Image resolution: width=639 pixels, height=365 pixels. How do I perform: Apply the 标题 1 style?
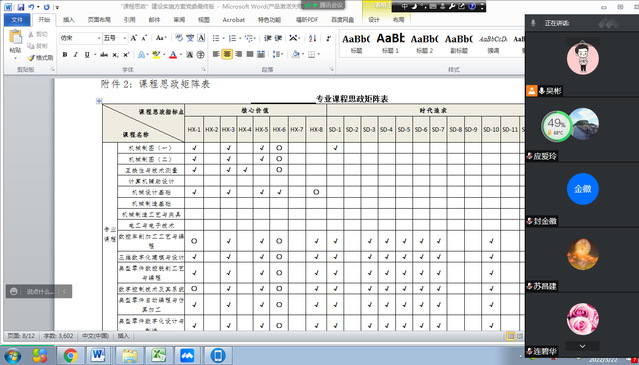(390, 44)
